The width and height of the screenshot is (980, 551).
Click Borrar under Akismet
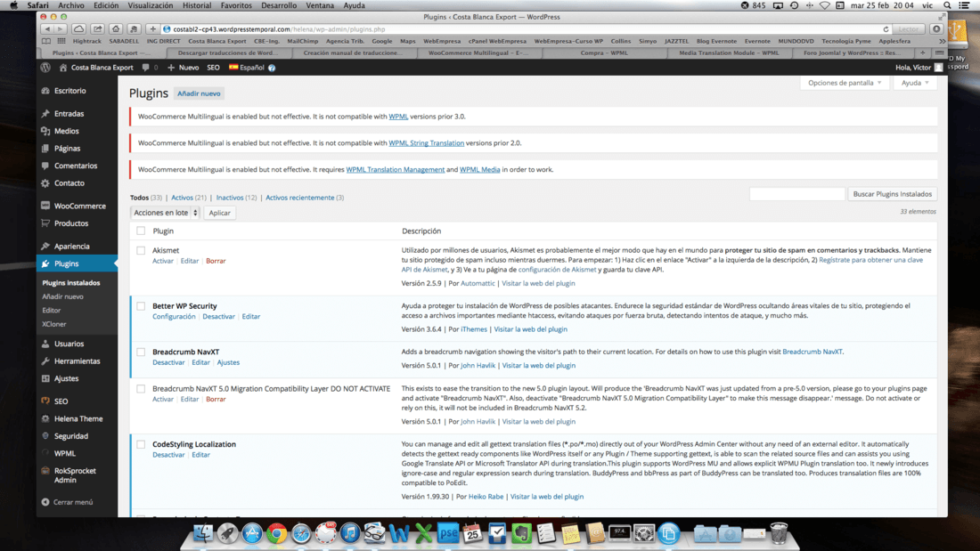coord(216,261)
